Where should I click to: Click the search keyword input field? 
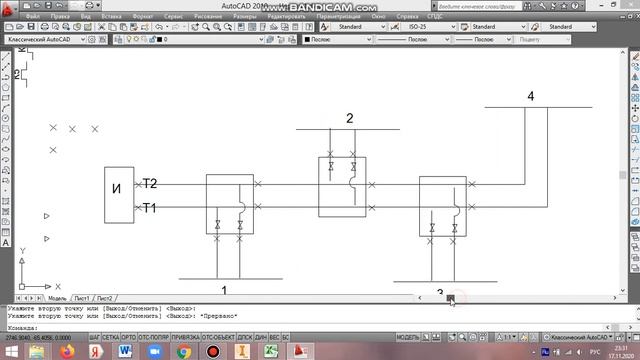[x=479, y=6]
